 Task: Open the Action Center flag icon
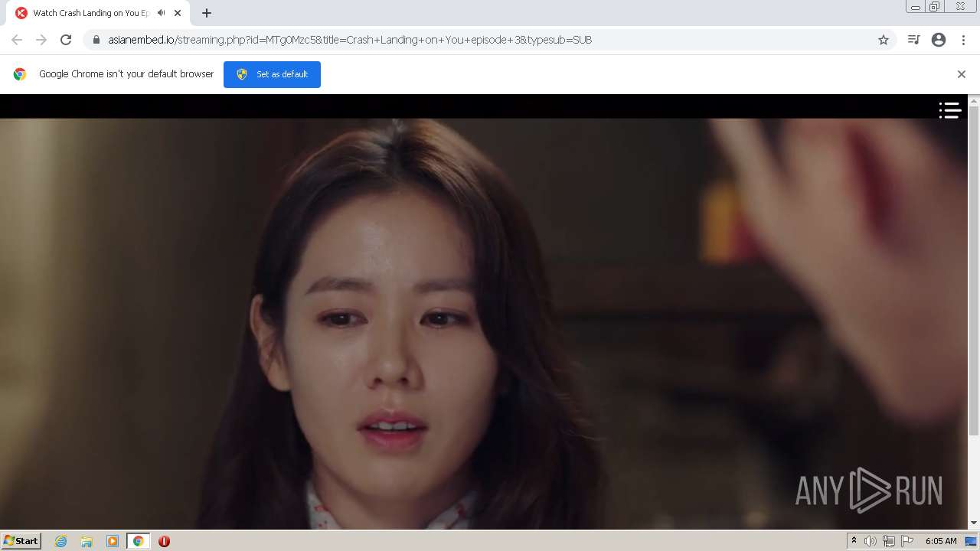coord(907,541)
